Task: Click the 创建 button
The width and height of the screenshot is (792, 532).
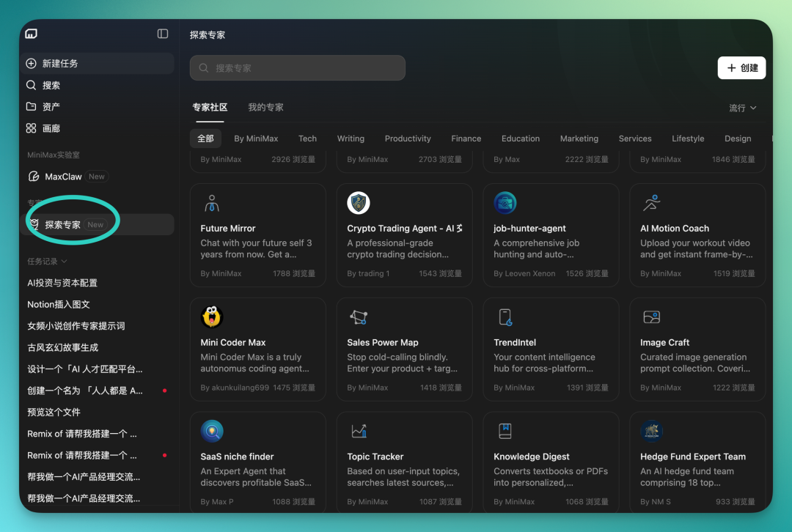Action: coord(741,67)
